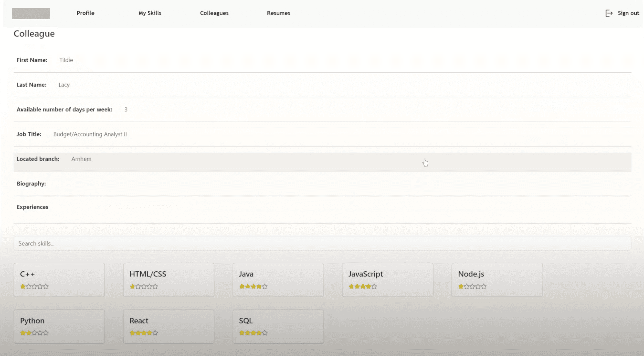Click the Sign out link
Viewport: 644px width, 356px height.
point(628,13)
